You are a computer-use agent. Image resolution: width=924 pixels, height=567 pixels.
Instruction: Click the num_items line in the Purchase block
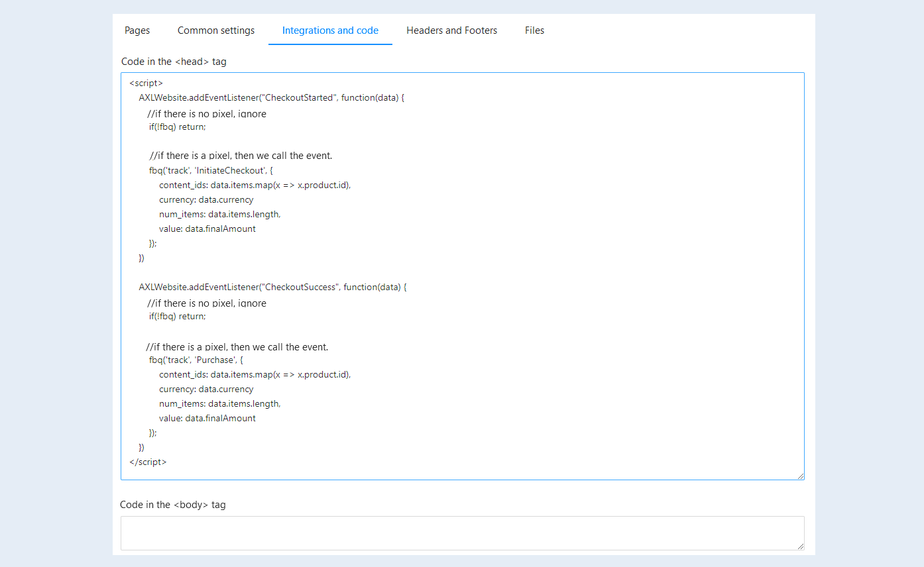click(x=220, y=403)
